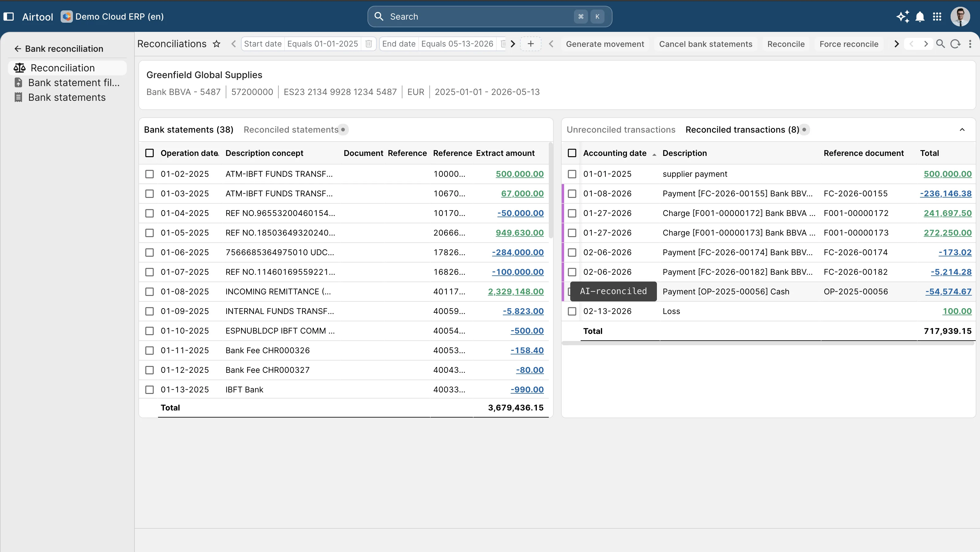This screenshot has height=552, width=980.
Task: Open Bank statement files sidebar item
Action: click(x=67, y=82)
